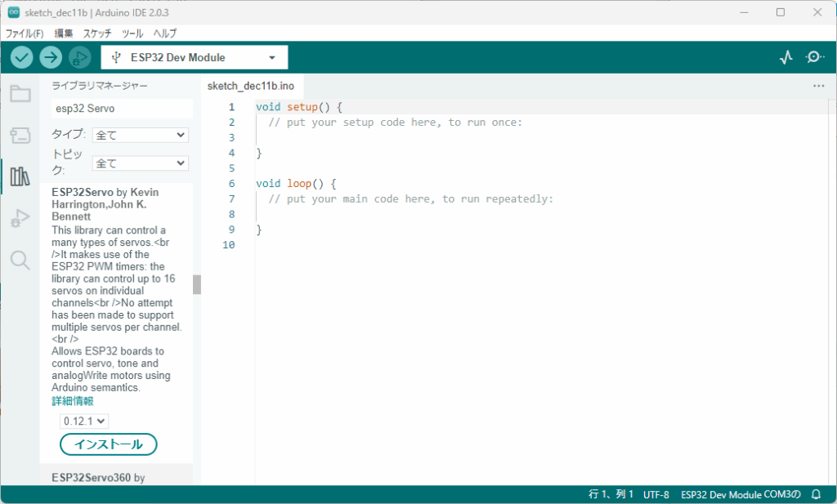The height and width of the screenshot is (504, 837).
Task: Open the 0.12.1 version dropdown
Action: pos(84,421)
